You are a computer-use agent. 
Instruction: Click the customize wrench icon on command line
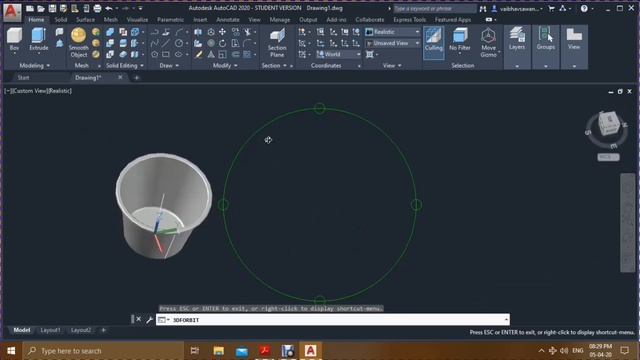[149, 320]
